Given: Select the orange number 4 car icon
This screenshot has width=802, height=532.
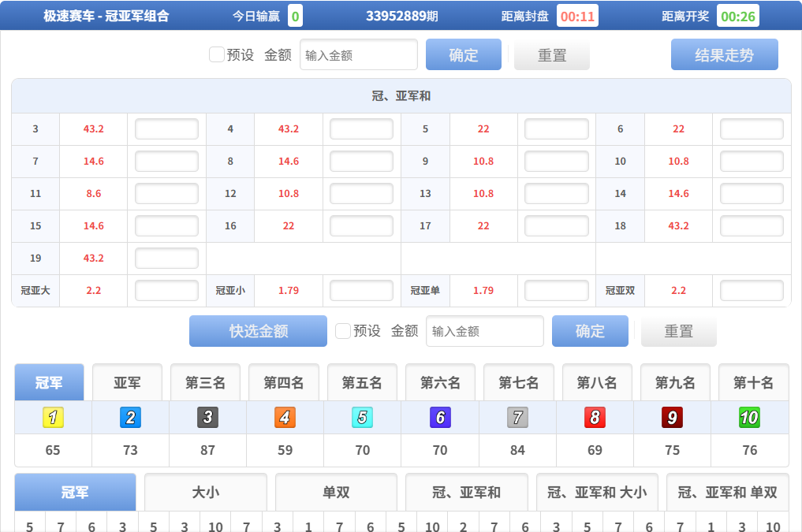Looking at the screenshot, I should (285, 418).
